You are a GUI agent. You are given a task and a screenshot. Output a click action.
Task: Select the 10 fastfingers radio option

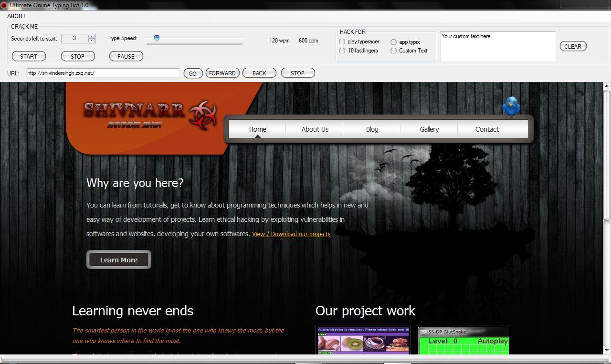pyautogui.click(x=342, y=51)
